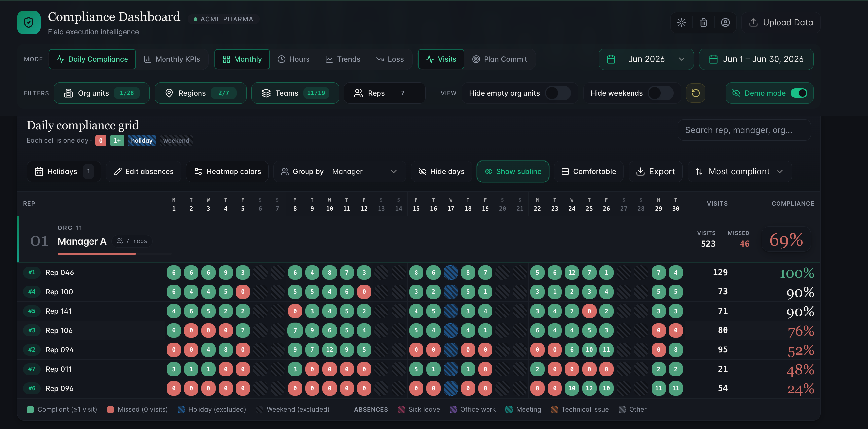Screen dimensions: 868x429
Task: Click the red 0 legend swatch
Action: point(101,141)
